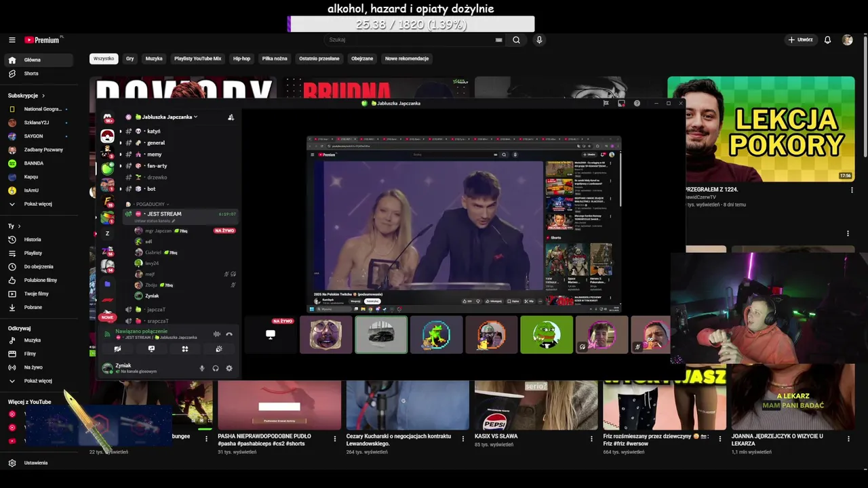The height and width of the screenshot is (488, 868).
Task: Start voice search with microphone icon
Action: [539, 40]
